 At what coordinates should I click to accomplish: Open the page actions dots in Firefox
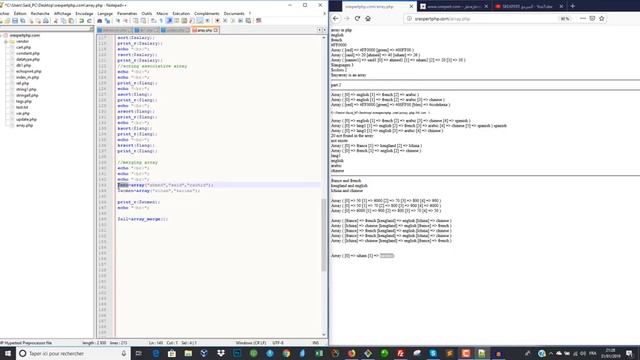point(583,18)
